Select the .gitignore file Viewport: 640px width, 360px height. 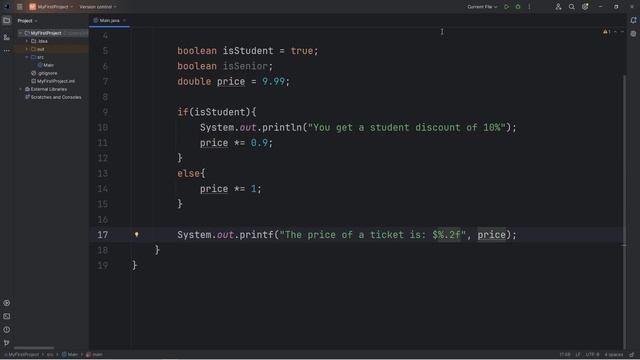44,73
